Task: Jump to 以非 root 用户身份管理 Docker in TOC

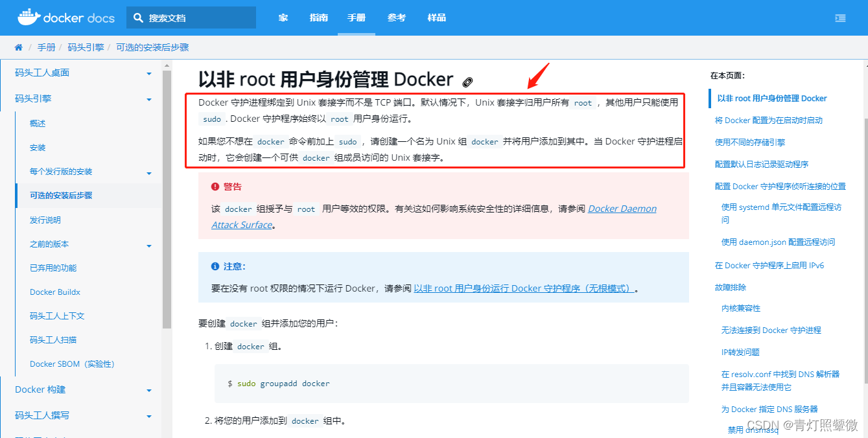Action: [x=772, y=98]
